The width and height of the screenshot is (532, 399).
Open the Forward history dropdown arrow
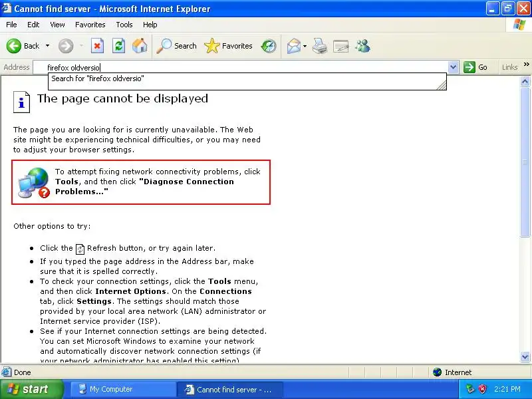point(81,46)
